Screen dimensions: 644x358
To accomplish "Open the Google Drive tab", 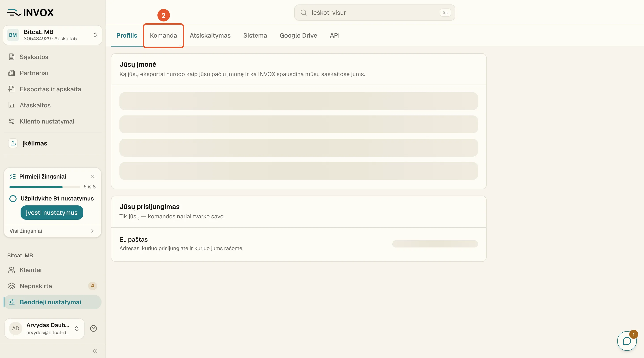I will (298, 36).
